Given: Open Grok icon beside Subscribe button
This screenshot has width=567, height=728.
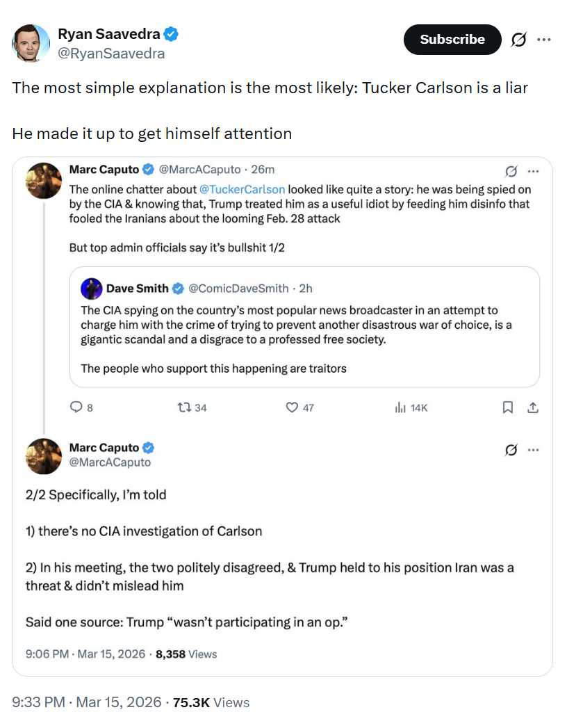Looking at the screenshot, I should point(518,40).
